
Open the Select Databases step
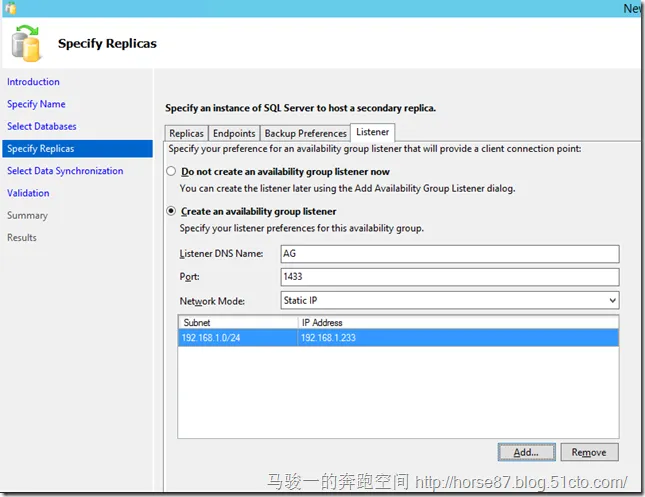coord(42,126)
